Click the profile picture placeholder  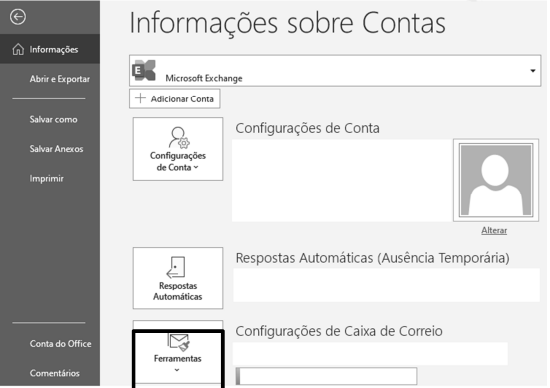496,180
